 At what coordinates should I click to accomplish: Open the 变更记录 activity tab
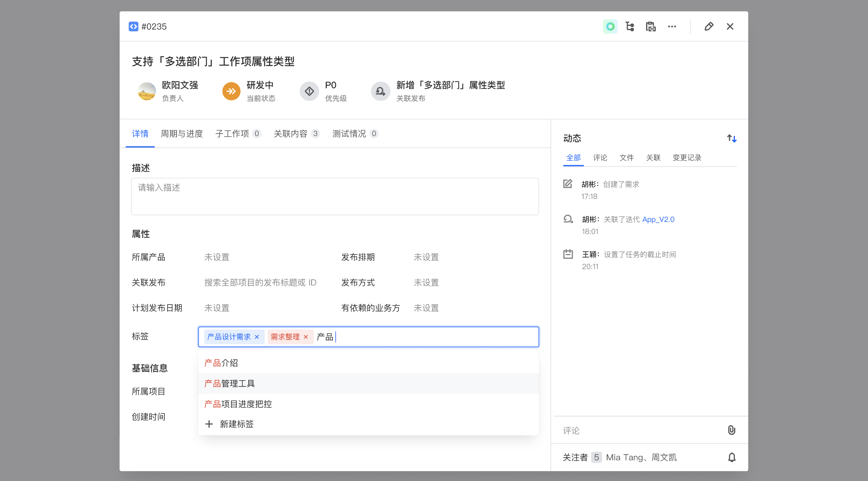686,158
